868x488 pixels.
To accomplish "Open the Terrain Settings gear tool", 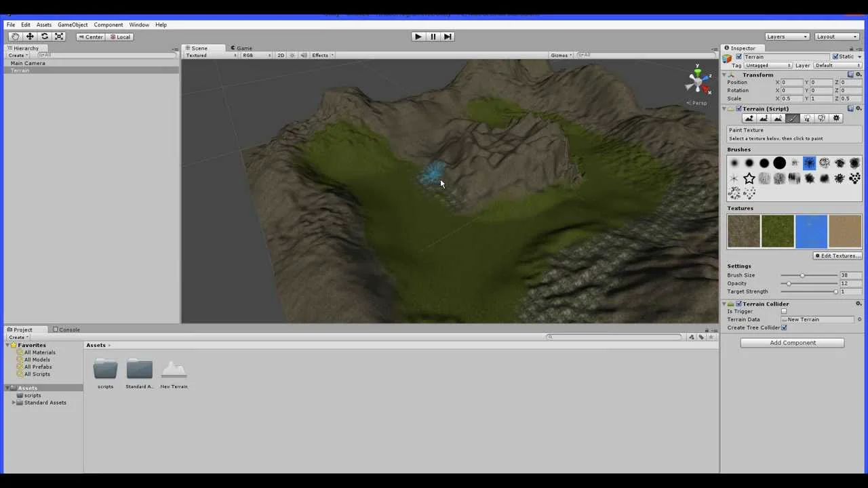I will pos(836,119).
